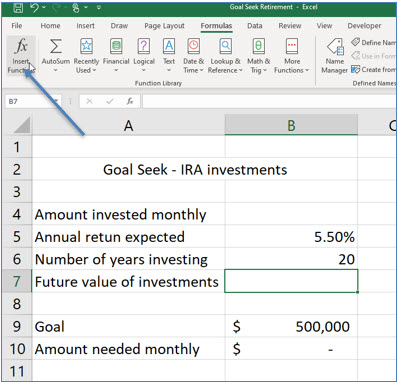Open the AutoSum function
The width and height of the screenshot is (398, 382).
pyautogui.click(x=56, y=55)
